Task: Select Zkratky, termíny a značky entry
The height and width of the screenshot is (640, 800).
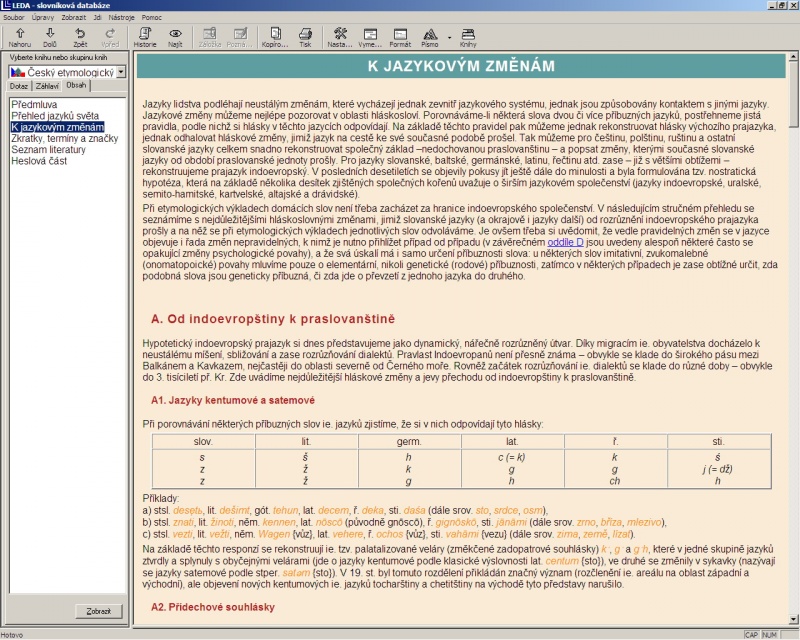Action: coord(65,138)
